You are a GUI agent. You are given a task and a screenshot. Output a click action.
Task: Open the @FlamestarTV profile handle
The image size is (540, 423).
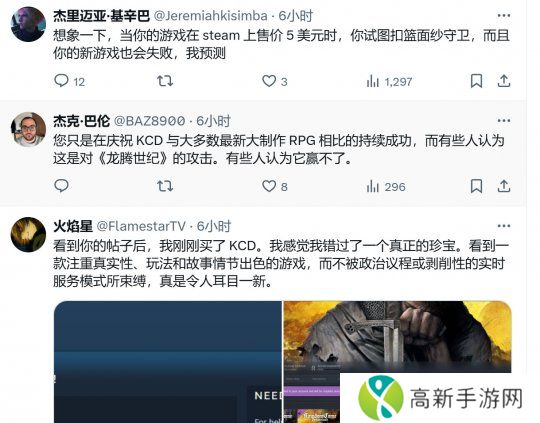pyautogui.click(x=141, y=226)
